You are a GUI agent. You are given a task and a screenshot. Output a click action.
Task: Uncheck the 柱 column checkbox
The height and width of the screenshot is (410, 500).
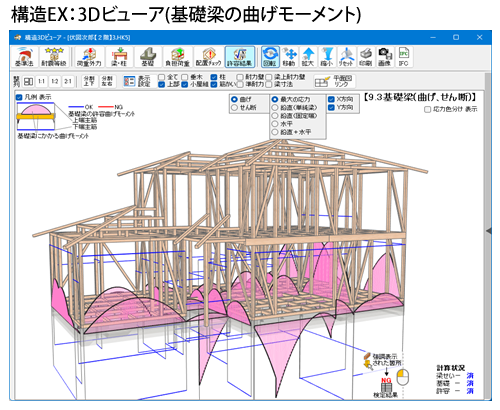tap(214, 77)
